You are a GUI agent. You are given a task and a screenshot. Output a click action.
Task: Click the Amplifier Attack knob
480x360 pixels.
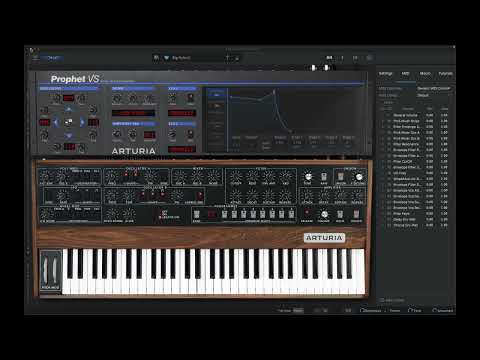[307, 195]
